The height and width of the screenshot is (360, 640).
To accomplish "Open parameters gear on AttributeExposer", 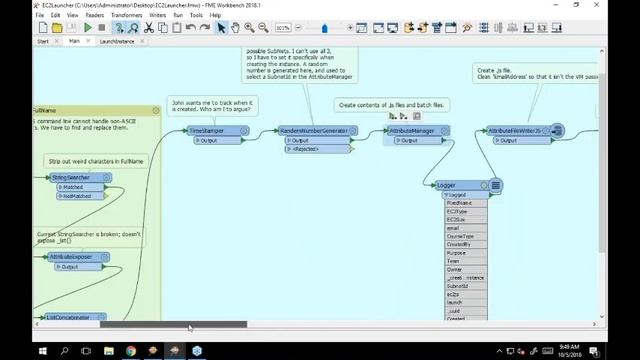I will pyautogui.click(x=104, y=257).
